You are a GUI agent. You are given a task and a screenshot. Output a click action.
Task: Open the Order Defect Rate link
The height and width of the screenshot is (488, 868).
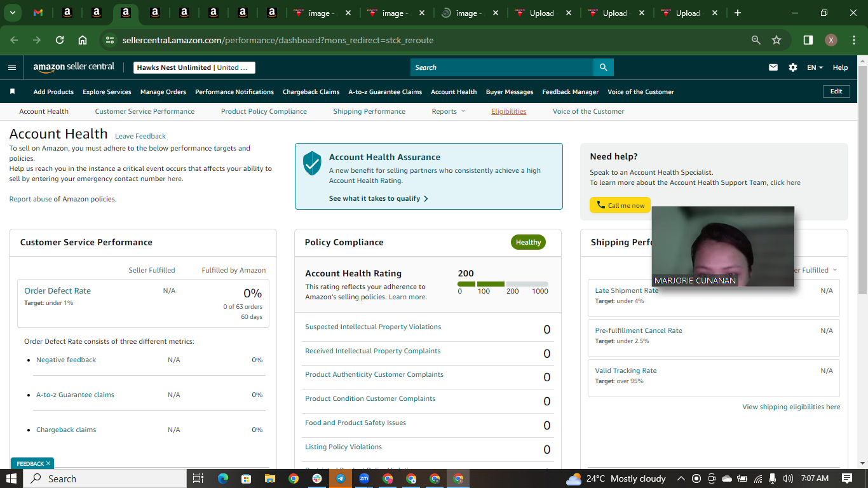point(57,290)
